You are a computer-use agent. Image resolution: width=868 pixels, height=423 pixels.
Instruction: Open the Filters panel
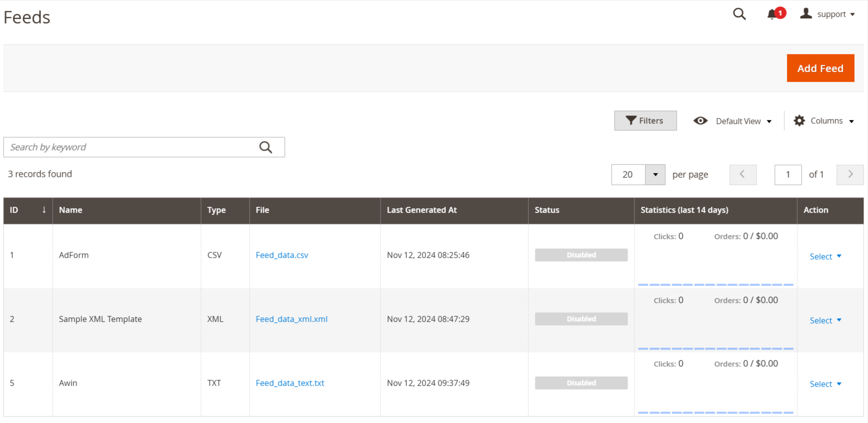[x=645, y=121]
